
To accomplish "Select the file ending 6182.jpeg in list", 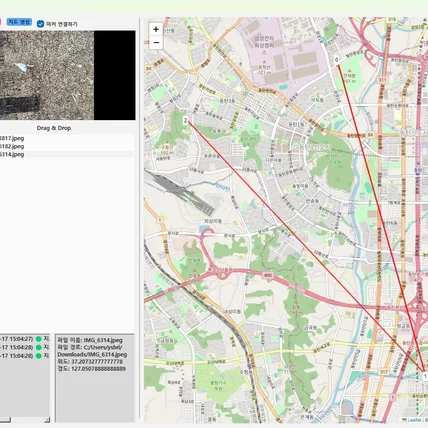I will click(67, 146).
